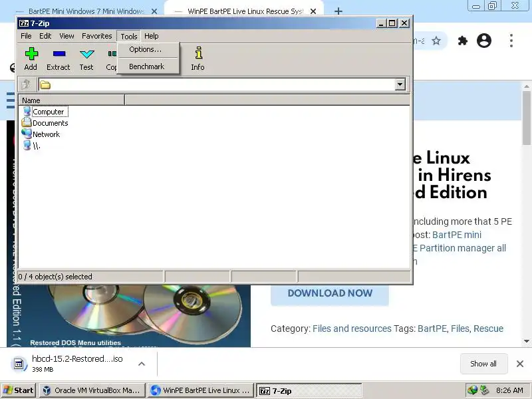Open the browser three-dot menu

tap(511, 41)
